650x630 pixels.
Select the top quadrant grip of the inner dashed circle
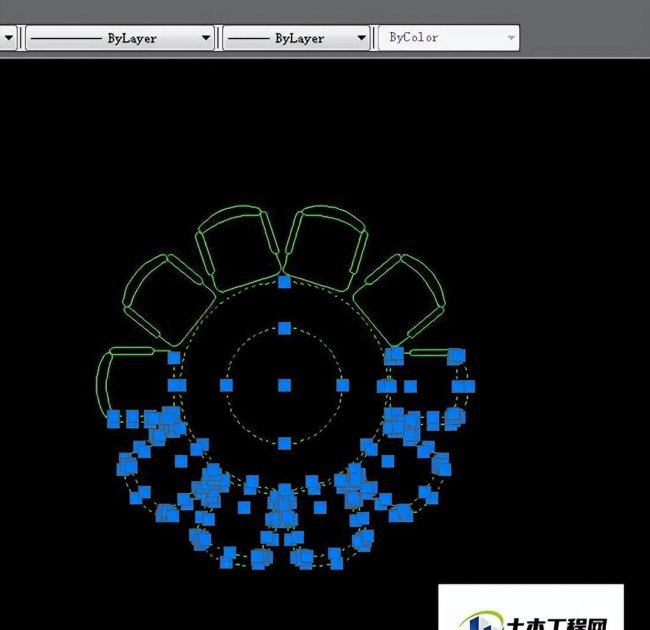[284, 328]
